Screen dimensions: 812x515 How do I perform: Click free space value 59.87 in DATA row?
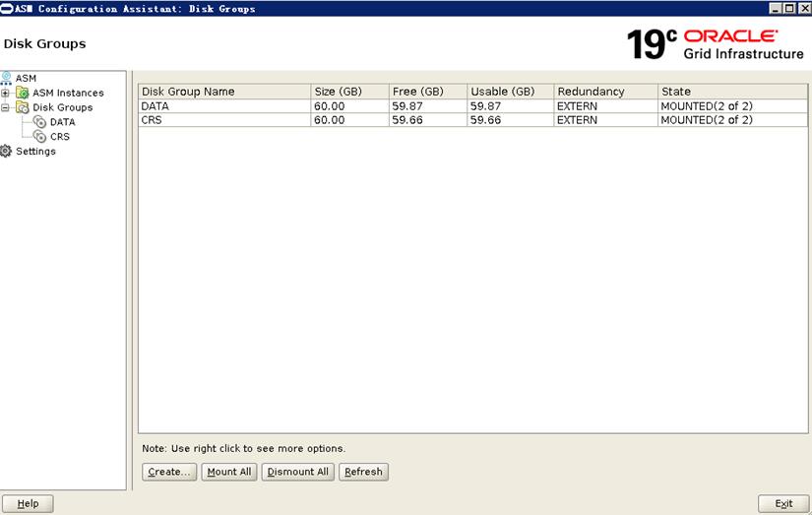tap(407, 106)
